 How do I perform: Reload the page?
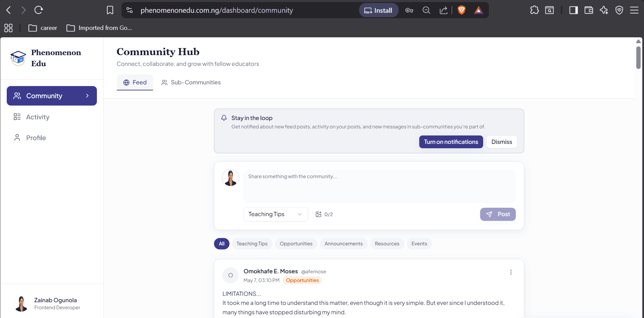(39, 10)
